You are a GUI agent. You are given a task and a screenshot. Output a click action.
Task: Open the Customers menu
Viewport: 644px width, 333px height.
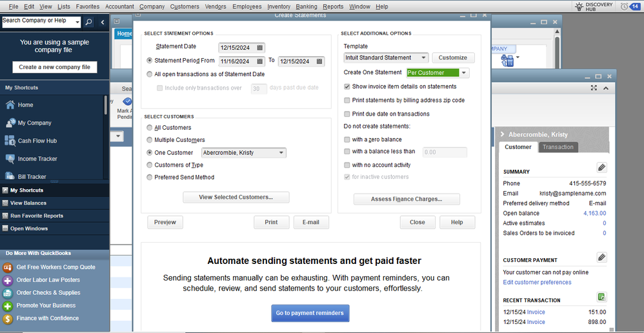tap(185, 6)
